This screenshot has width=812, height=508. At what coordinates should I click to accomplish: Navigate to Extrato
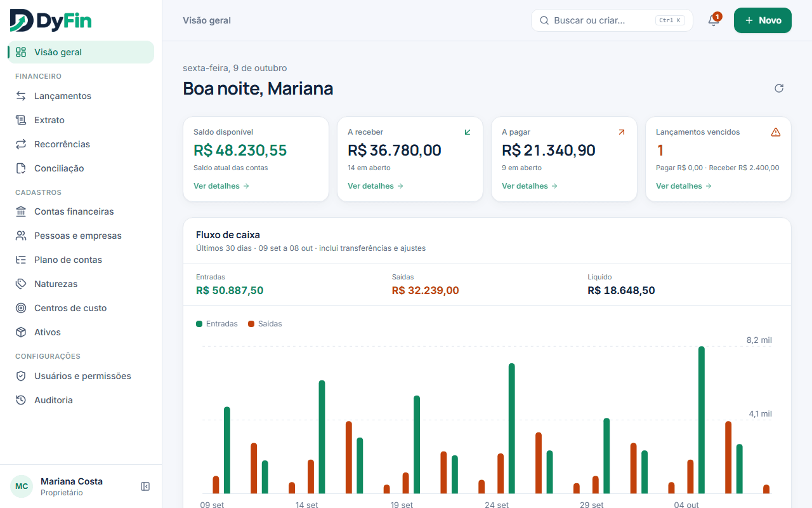point(81,120)
